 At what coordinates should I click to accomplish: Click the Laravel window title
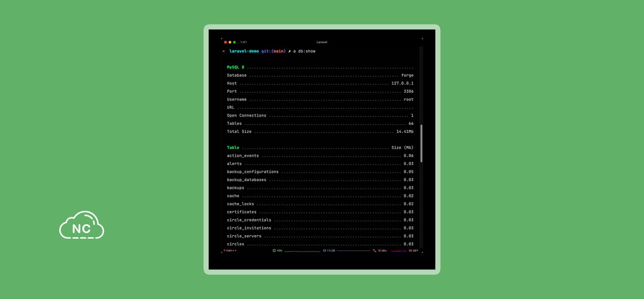[x=322, y=42]
